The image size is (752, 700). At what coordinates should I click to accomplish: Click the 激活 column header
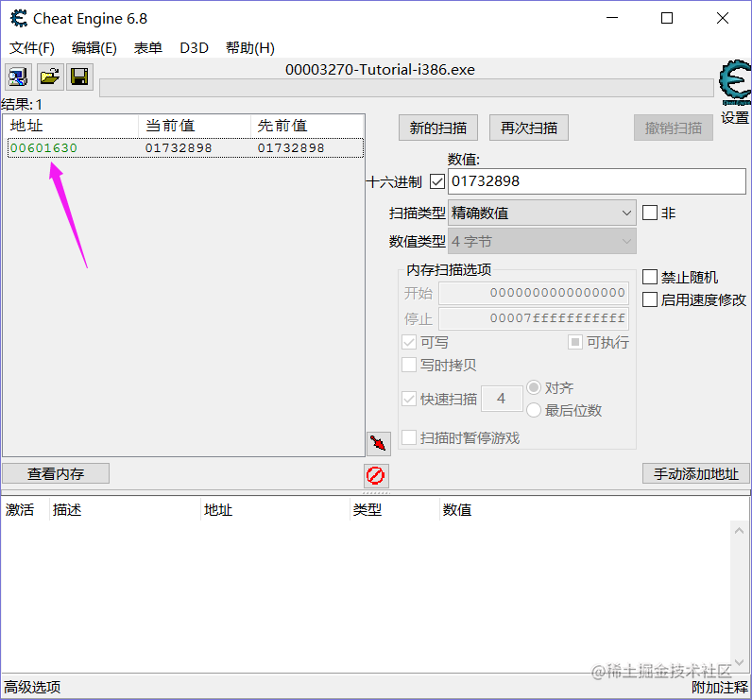click(x=25, y=510)
